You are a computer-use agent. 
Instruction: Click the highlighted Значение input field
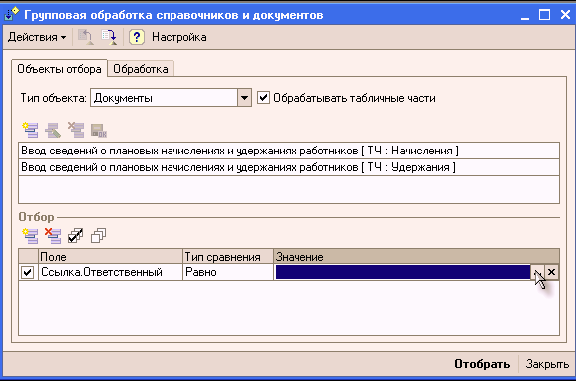point(403,272)
